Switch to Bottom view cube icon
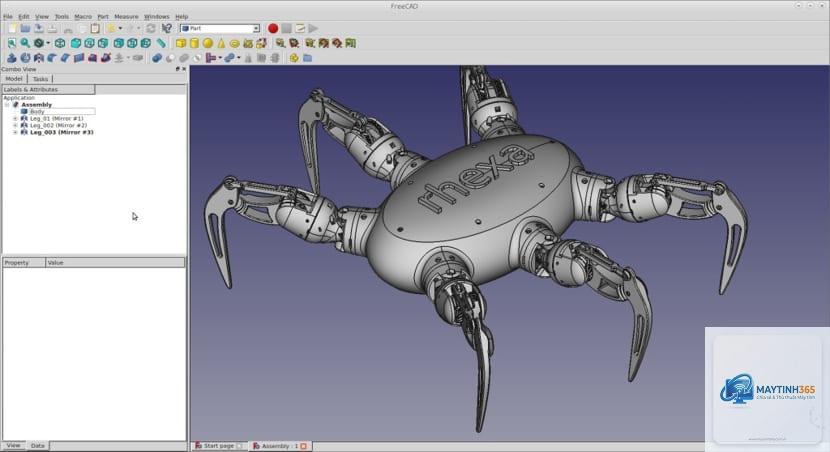The height and width of the screenshot is (452, 830). click(132, 43)
